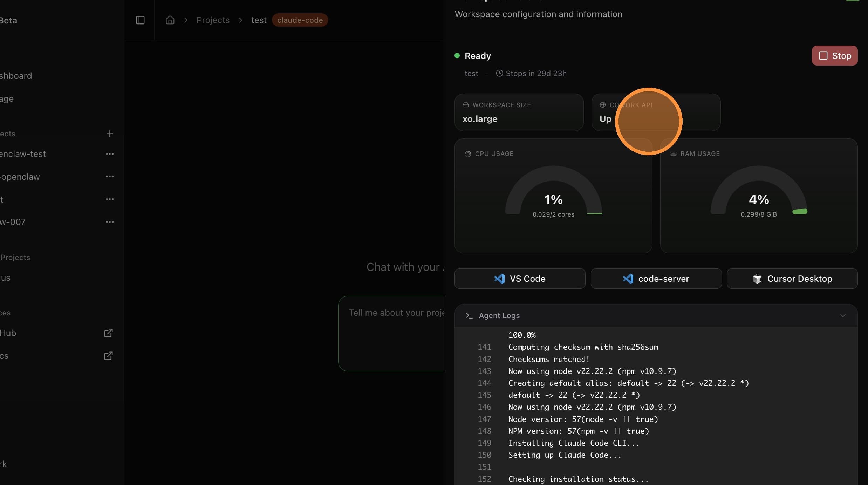Click log line 150 Setting up Claude Code

point(565,455)
